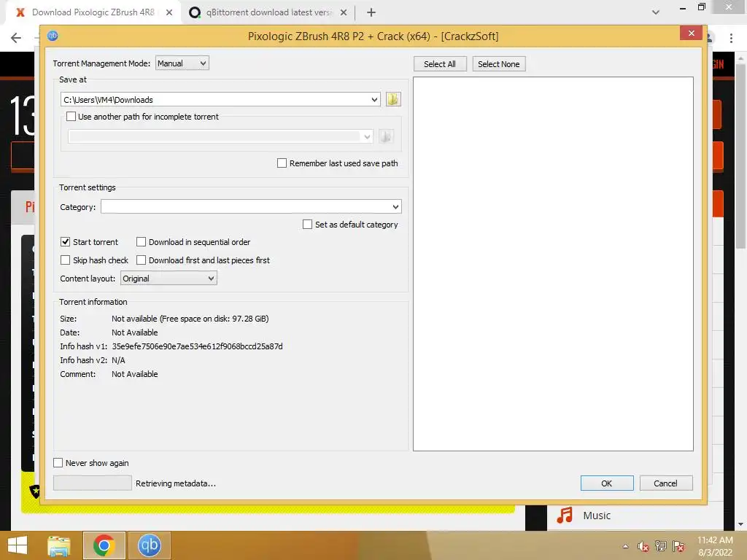Screen dimensions: 747x560
Task: Click the Info hash v1 value
Action: [197, 346]
